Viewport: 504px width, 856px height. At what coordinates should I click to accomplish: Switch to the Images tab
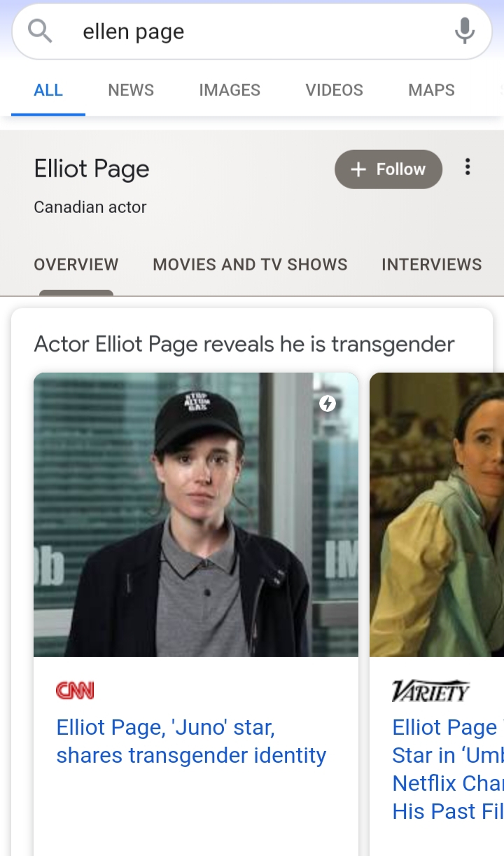[230, 90]
